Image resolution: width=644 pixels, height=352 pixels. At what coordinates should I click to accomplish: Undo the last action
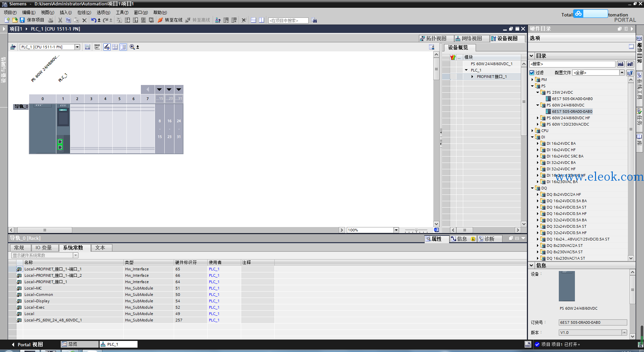click(x=94, y=20)
